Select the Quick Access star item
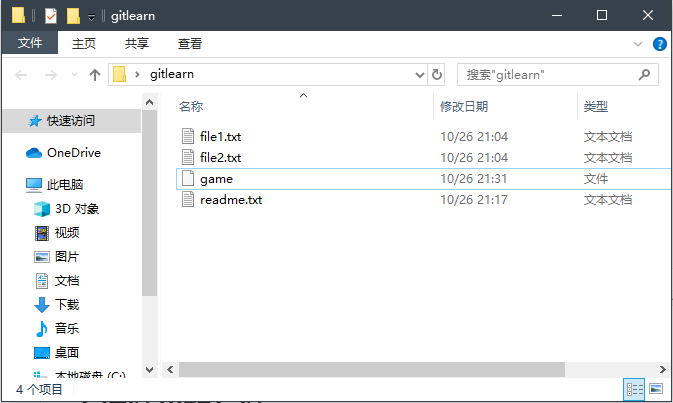This screenshot has width=673, height=403. [x=70, y=121]
